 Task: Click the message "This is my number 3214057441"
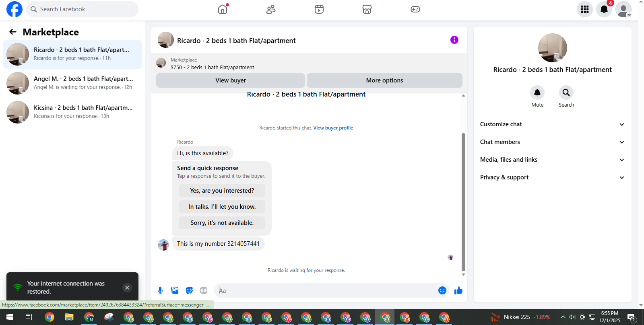coord(219,244)
